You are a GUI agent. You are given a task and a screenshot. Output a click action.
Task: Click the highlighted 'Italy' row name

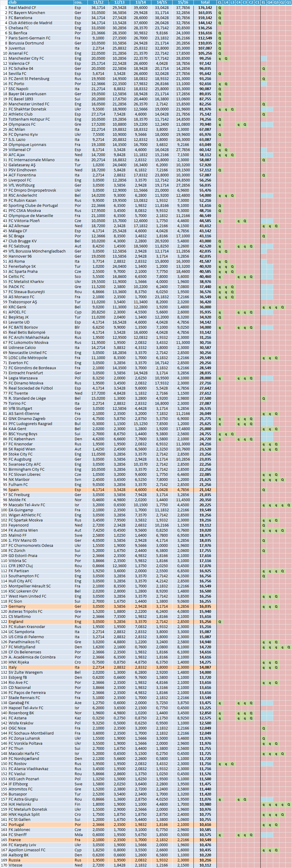(x=41, y=667)
